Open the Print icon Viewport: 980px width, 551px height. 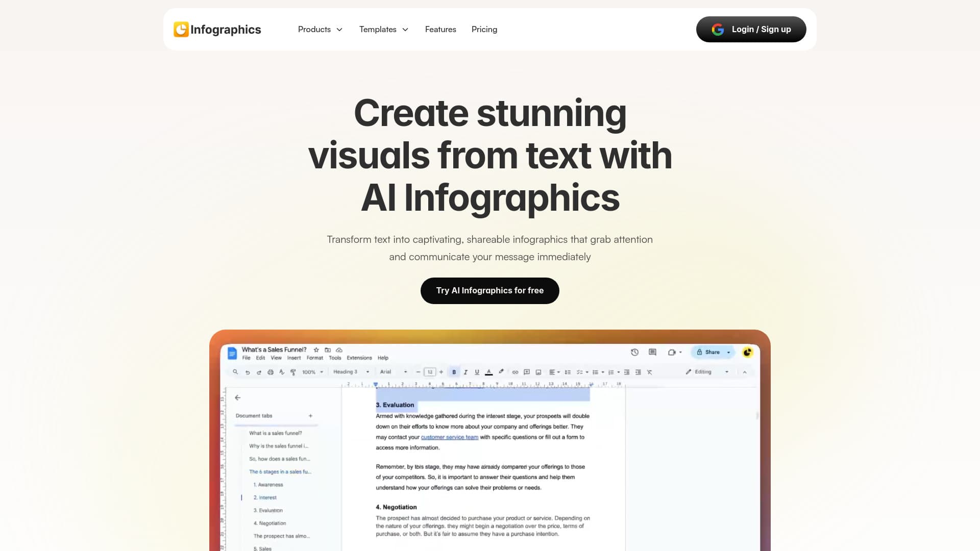tap(270, 371)
